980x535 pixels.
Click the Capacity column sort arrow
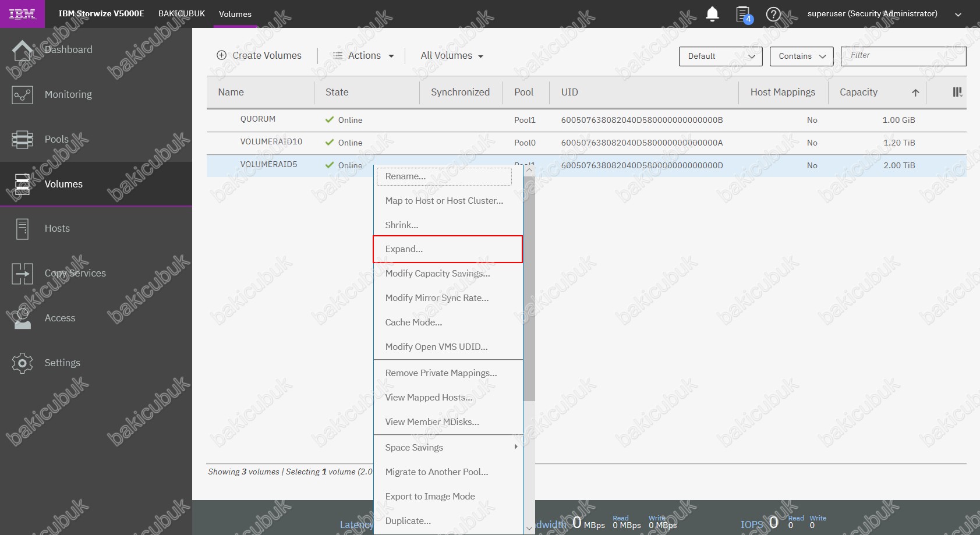point(915,93)
